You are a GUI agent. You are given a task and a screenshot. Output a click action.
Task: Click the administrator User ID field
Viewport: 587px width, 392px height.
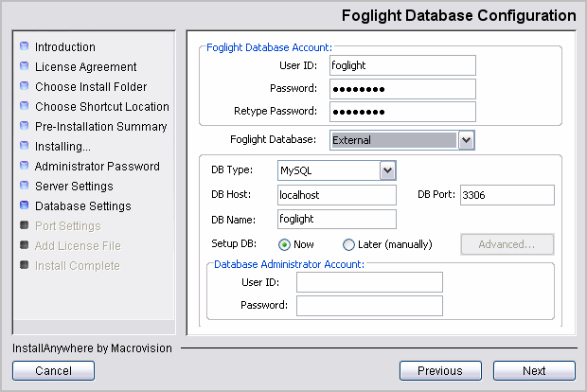(369, 282)
